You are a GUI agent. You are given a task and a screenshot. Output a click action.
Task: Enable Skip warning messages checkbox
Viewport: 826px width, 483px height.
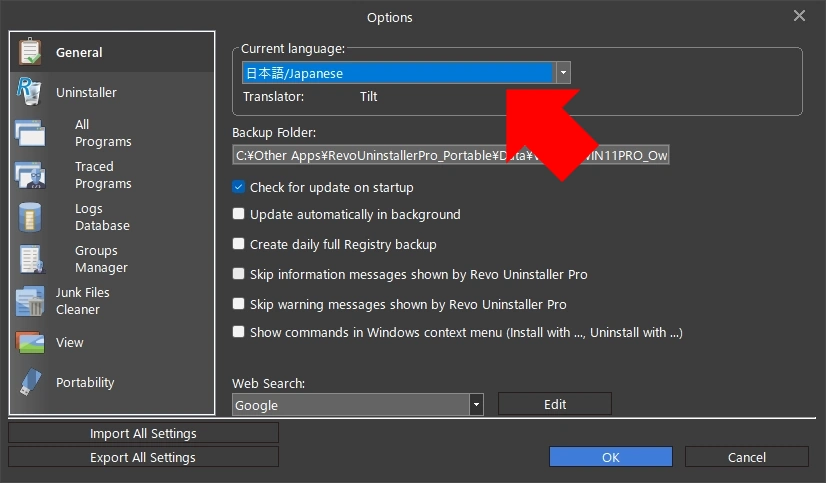[239, 304]
